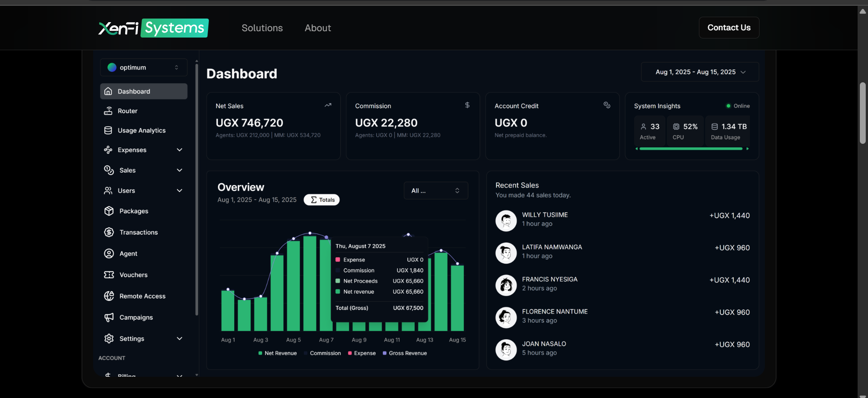Open the date range Aug 1 - Aug 15 dropdown
Image resolution: width=868 pixels, height=398 pixels.
(x=700, y=72)
